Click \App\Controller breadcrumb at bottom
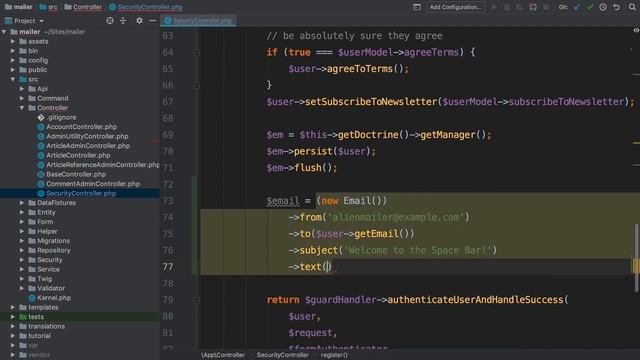The width and height of the screenshot is (640, 360). tap(223, 355)
